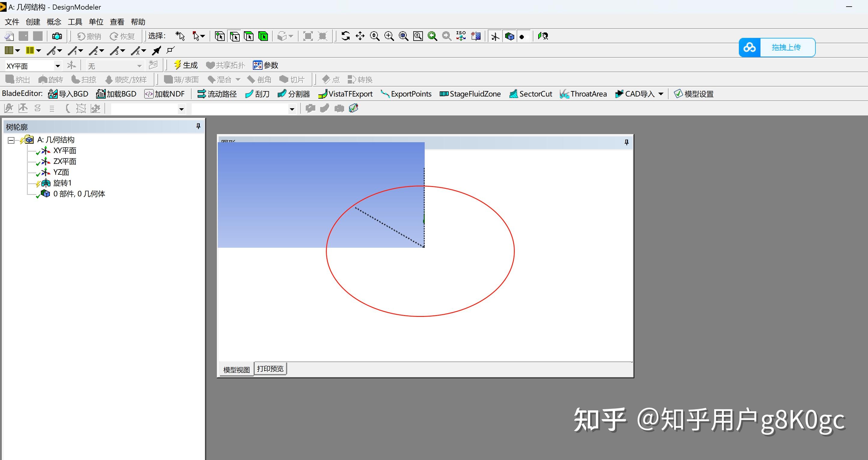The width and height of the screenshot is (868, 460).
Task: Collapse the A: 几何结构 tree node
Action: [x=11, y=140]
